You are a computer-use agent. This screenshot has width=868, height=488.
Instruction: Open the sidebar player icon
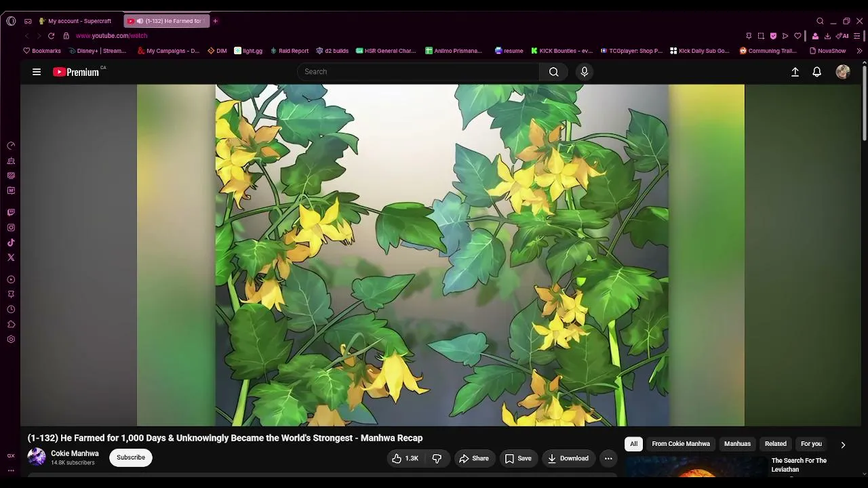(x=11, y=279)
